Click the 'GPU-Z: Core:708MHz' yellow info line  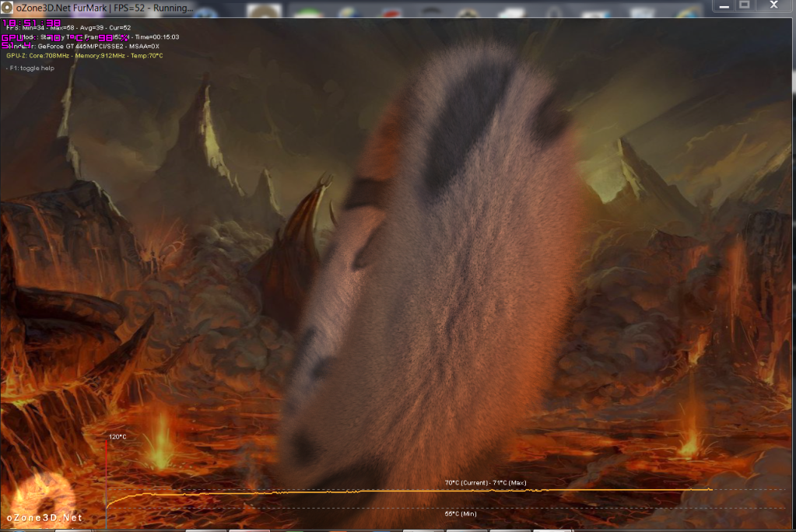tap(85, 56)
